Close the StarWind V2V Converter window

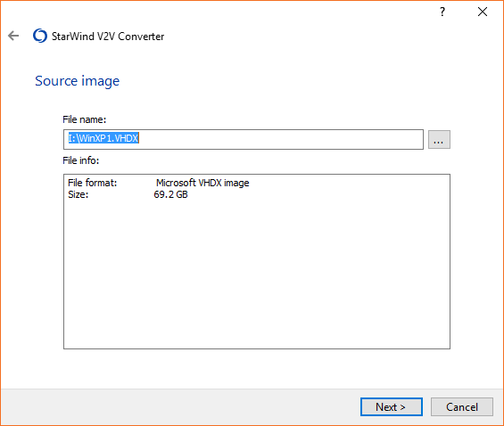(x=482, y=12)
